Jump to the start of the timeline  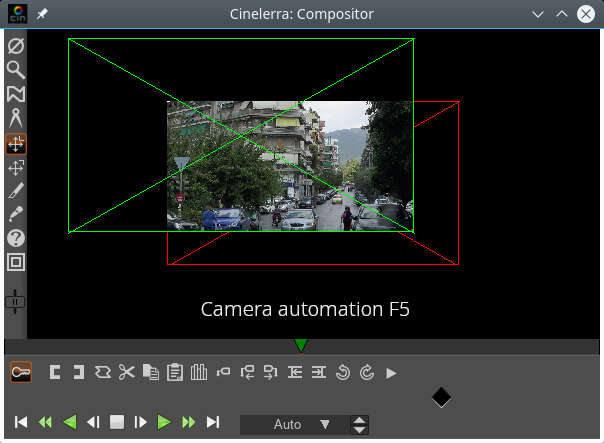click(21, 423)
